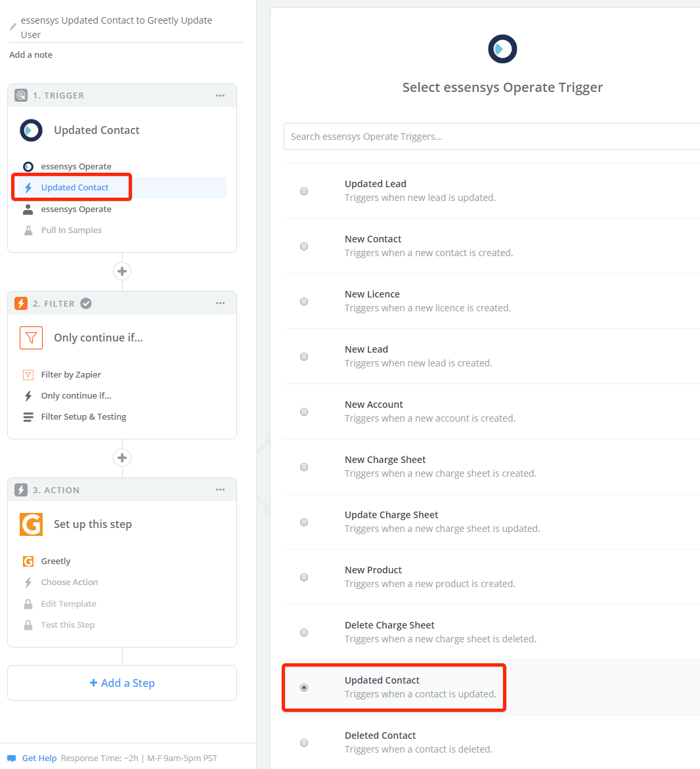
Task: Select the New Product radio button
Action: click(x=304, y=577)
